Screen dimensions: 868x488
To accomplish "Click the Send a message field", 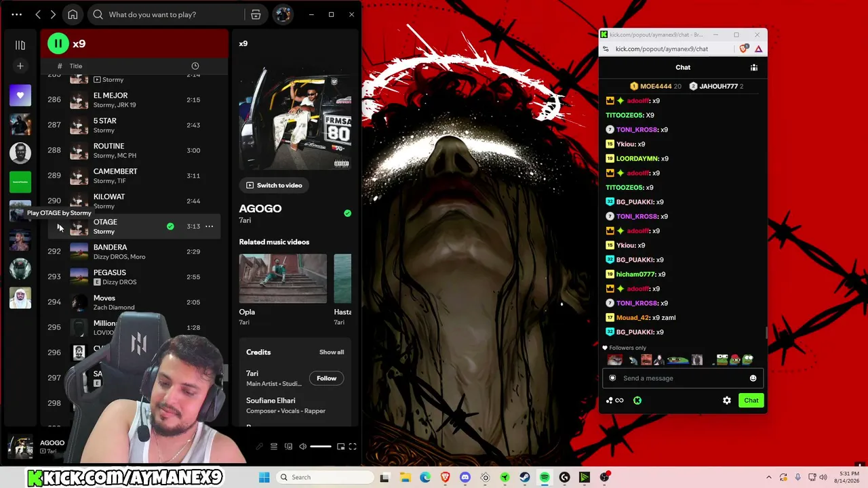I will point(683,378).
